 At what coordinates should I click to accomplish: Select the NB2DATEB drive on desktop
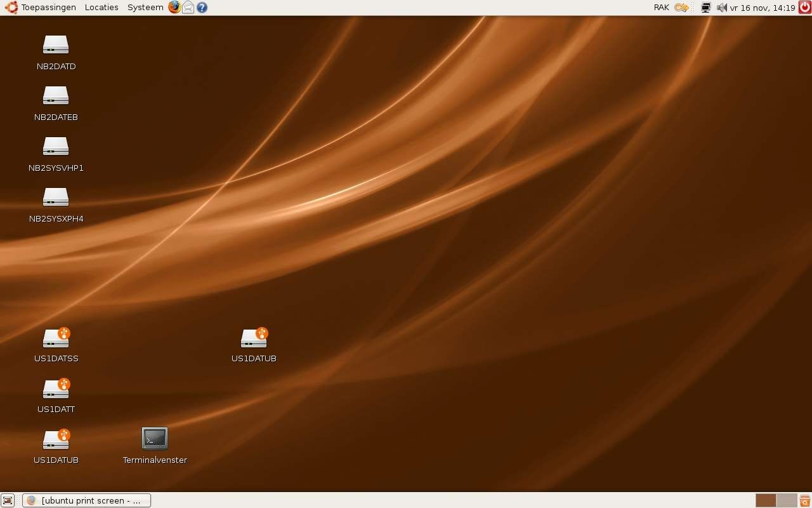click(56, 96)
